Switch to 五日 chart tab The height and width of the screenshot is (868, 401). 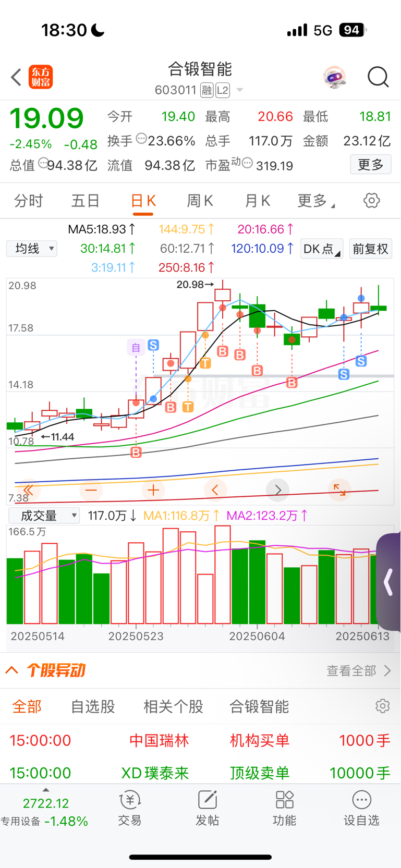[x=85, y=201]
